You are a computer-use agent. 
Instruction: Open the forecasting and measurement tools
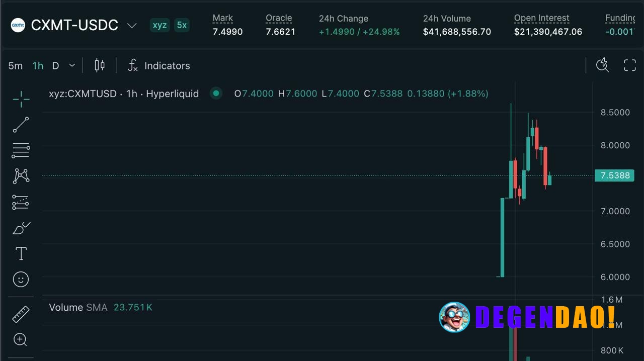click(21, 202)
